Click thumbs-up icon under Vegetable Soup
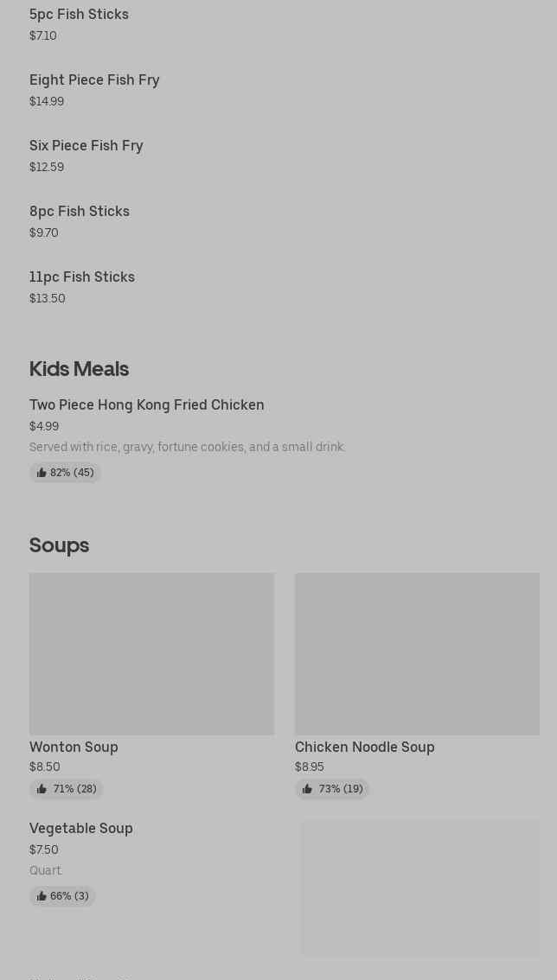557x980 pixels. [x=42, y=896]
